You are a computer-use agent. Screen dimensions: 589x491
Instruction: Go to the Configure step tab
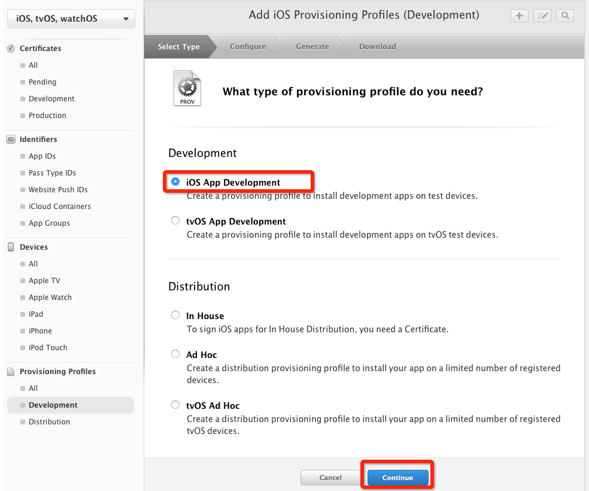click(x=248, y=47)
